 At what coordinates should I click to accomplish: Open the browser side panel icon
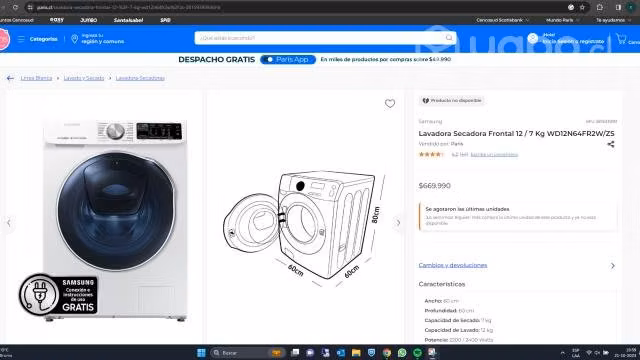point(618,7)
